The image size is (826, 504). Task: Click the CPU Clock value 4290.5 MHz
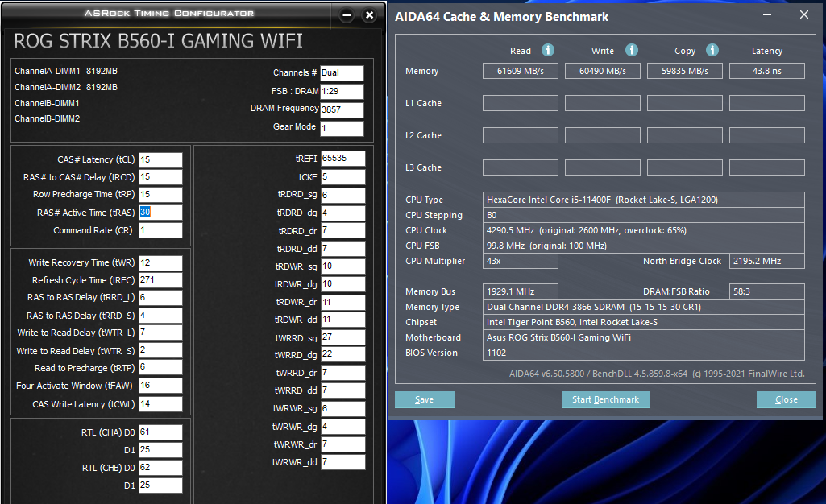644,230
